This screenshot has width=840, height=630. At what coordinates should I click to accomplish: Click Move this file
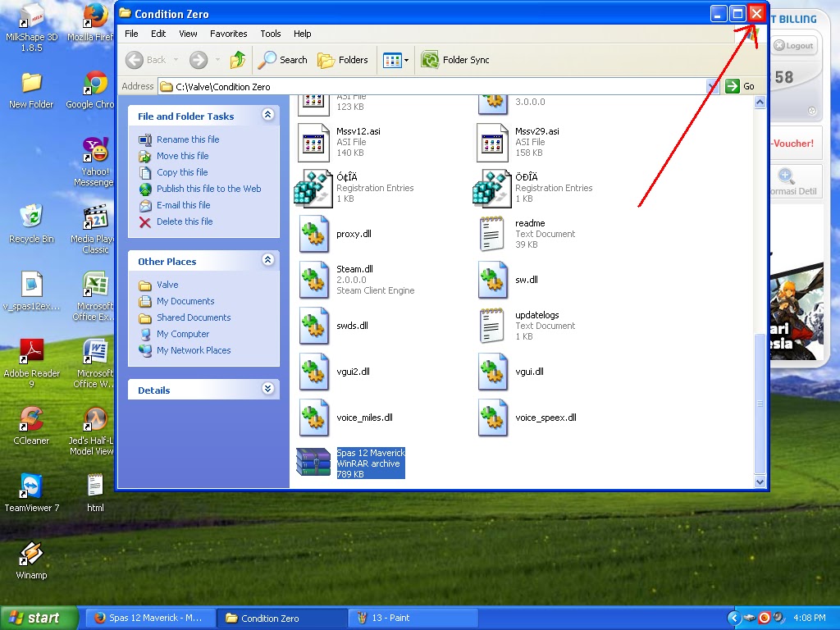click(x=183, y=156)
